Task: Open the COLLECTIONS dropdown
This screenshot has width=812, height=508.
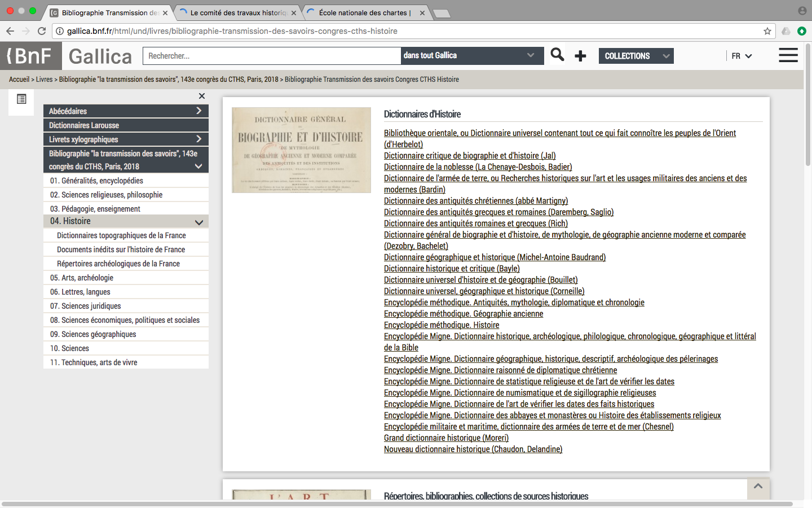Action: 636,56
